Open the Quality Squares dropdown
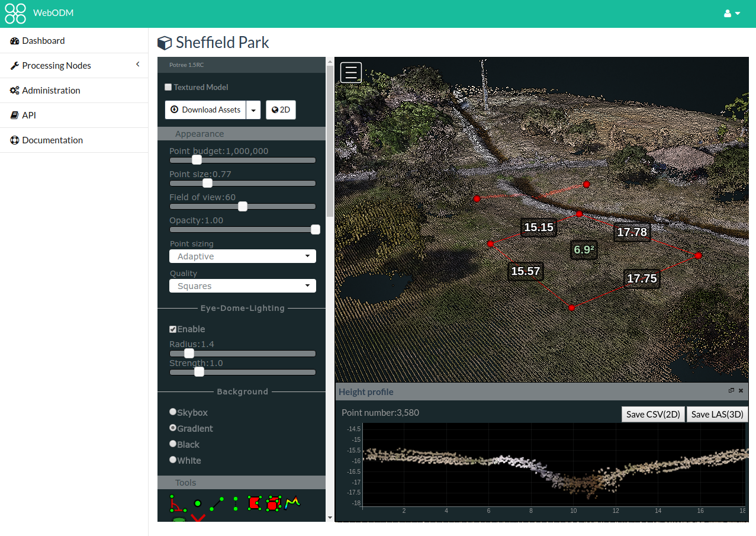 pyautogui.click(x=242, y=286)
